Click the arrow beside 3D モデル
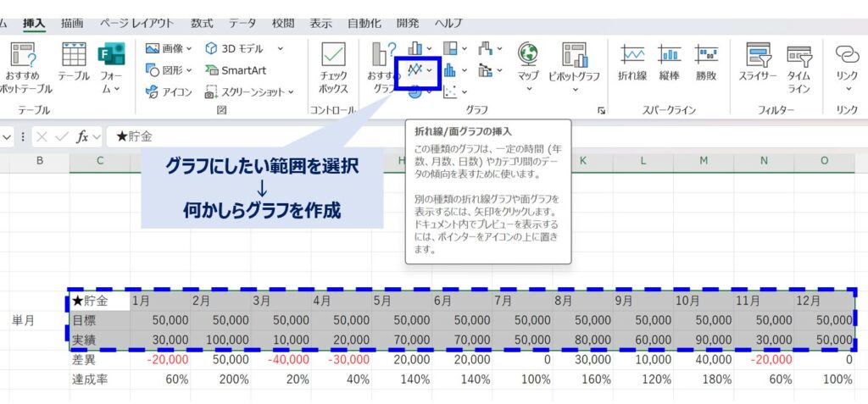This screenshot has height=404, width=868. coord(280,49)
